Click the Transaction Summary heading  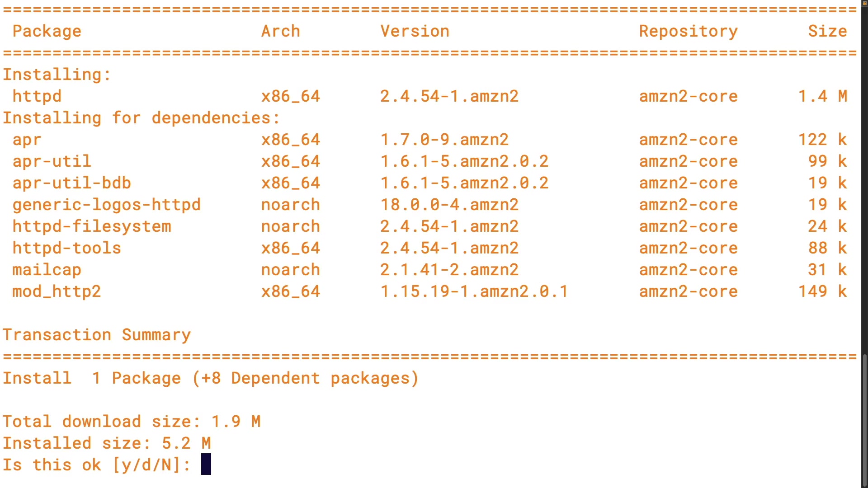click(97, 335)
